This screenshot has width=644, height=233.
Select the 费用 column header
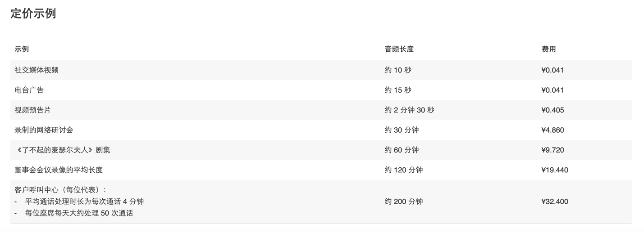[548, 49]
